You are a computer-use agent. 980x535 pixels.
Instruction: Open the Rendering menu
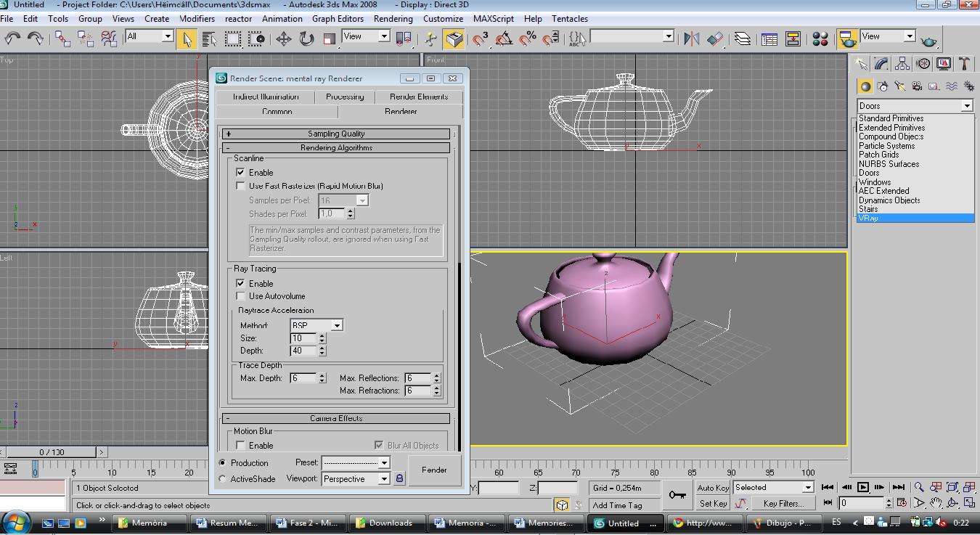(x=393, y=19)
